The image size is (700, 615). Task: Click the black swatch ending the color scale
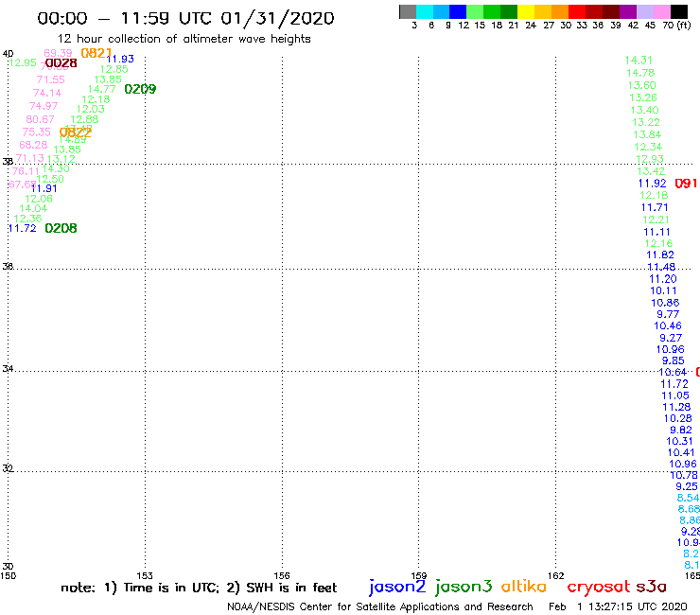[679, 11]
